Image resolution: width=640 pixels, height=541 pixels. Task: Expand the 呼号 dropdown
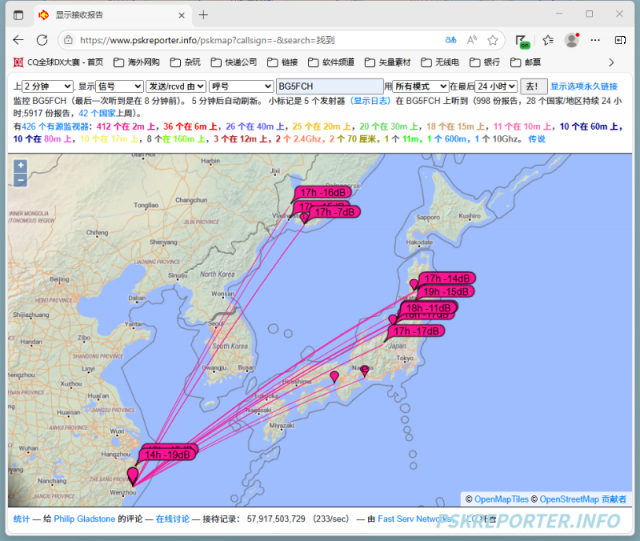[241, 87]
